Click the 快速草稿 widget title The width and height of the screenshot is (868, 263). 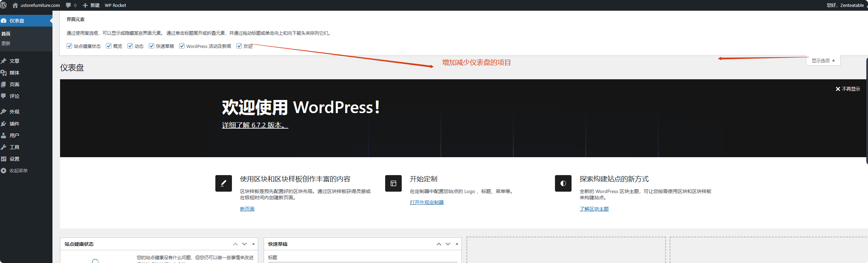click(x=278, y=244)
